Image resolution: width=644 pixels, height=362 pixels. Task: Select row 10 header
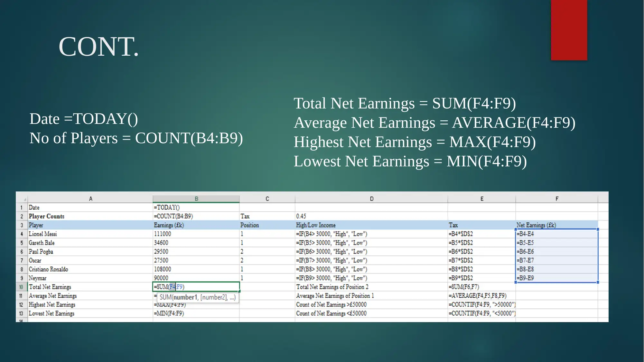(22, 287)
